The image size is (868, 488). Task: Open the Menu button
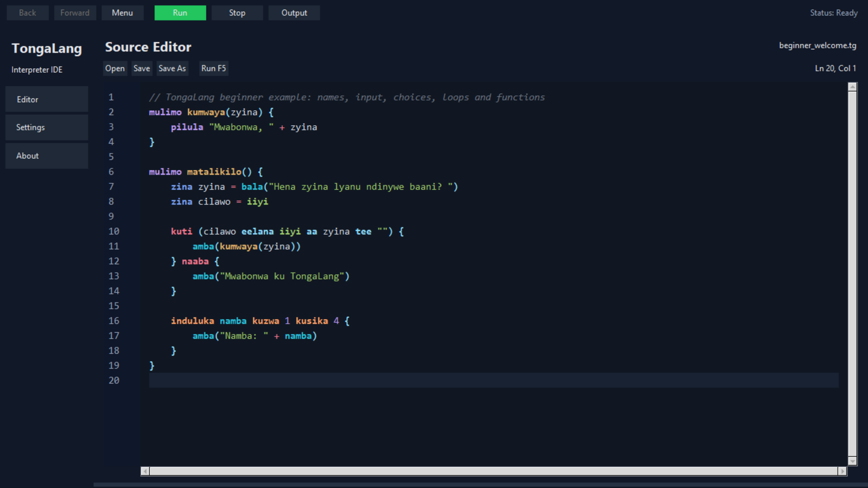123,13
